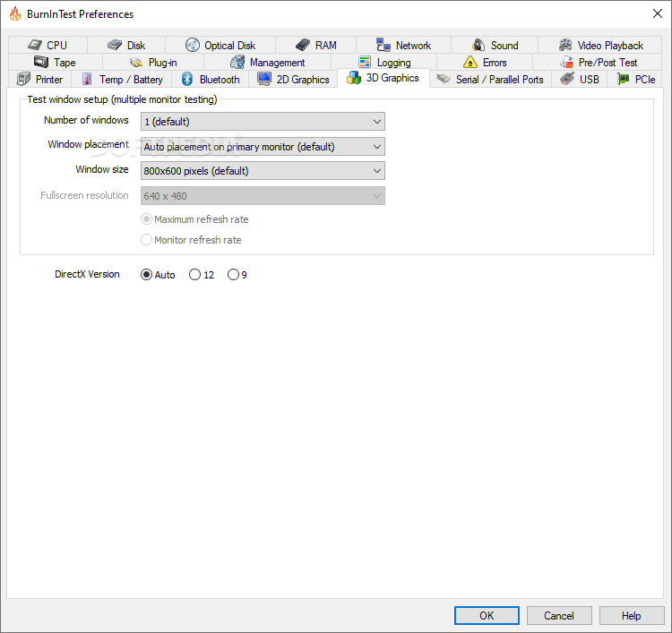Click the 3D Graphics cubes icon
The width and height of the screenshot is (672, 633).
(354, 78)
